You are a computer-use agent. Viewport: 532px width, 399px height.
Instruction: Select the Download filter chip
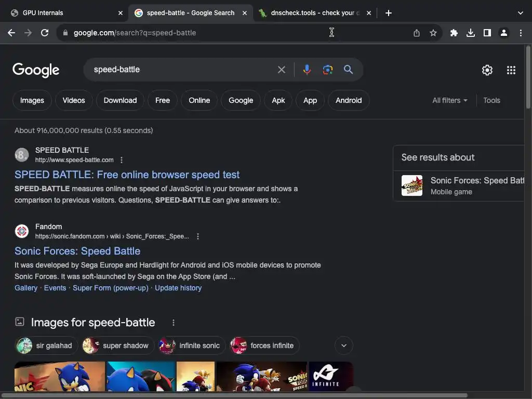click(x=120, y=100)
